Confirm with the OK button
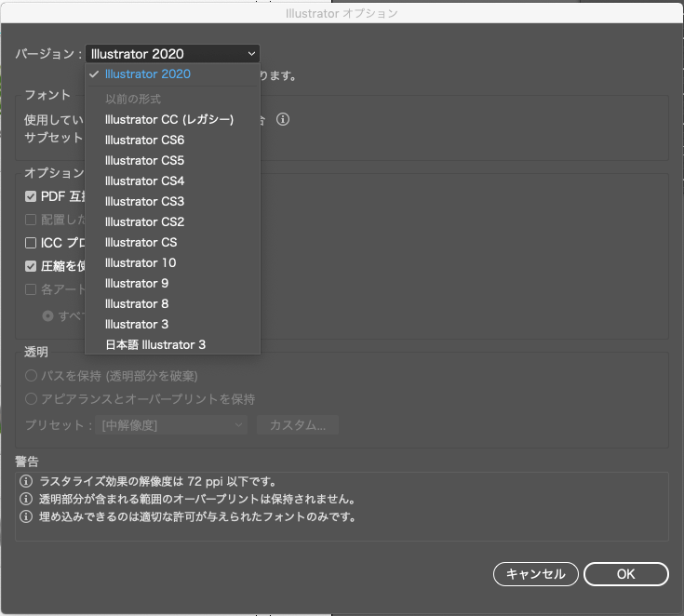The width and height of the screenshot is (684, 616). [x=626, y=574]
